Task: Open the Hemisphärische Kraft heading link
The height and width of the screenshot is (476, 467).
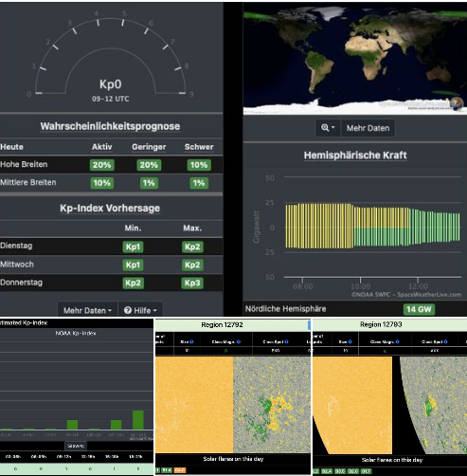Action: 355,156
